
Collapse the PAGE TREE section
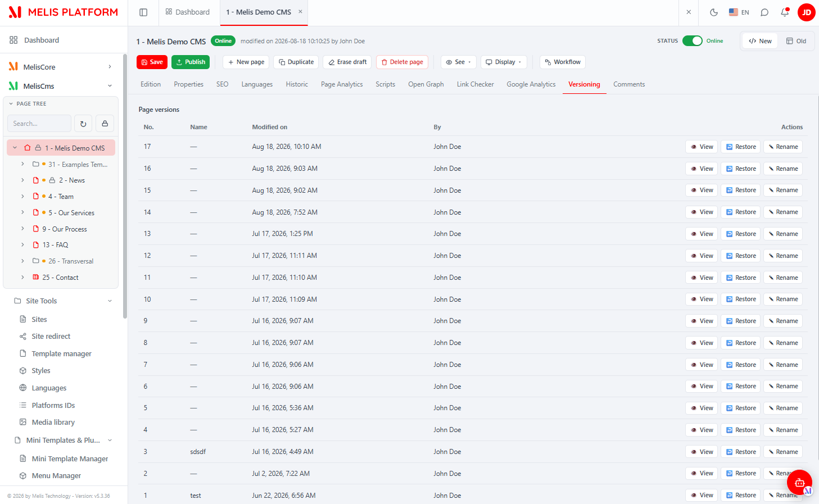point(11,104)
